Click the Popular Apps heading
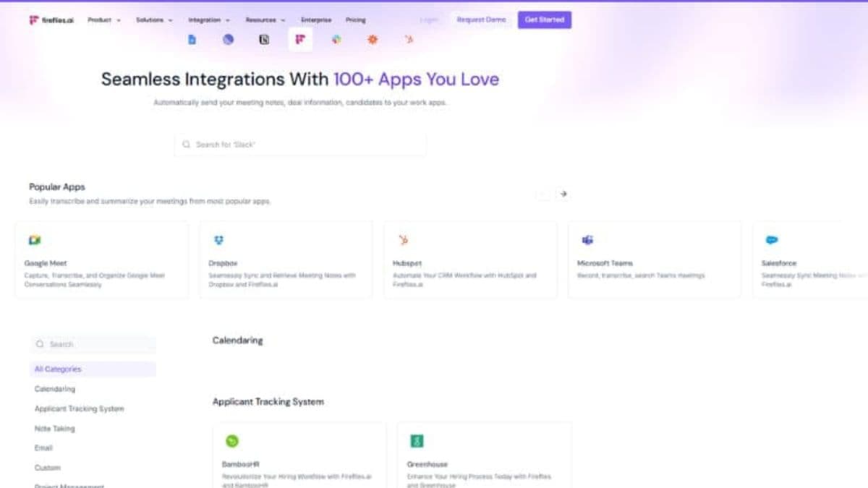 57,187
